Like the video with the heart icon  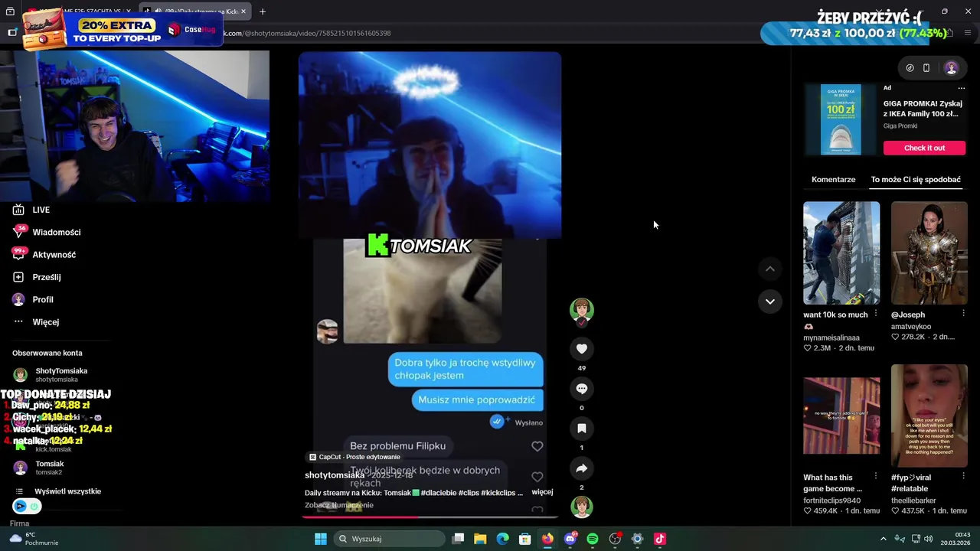point(582,349)
